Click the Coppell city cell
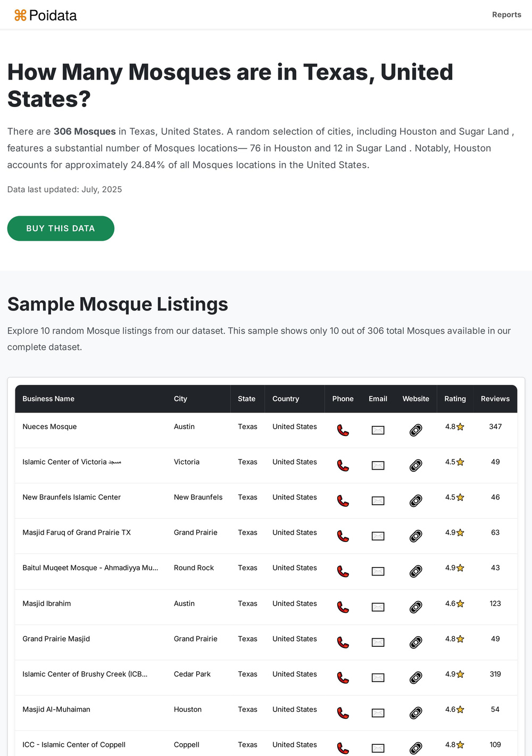The image size is (532, 756). click(187, 745)
